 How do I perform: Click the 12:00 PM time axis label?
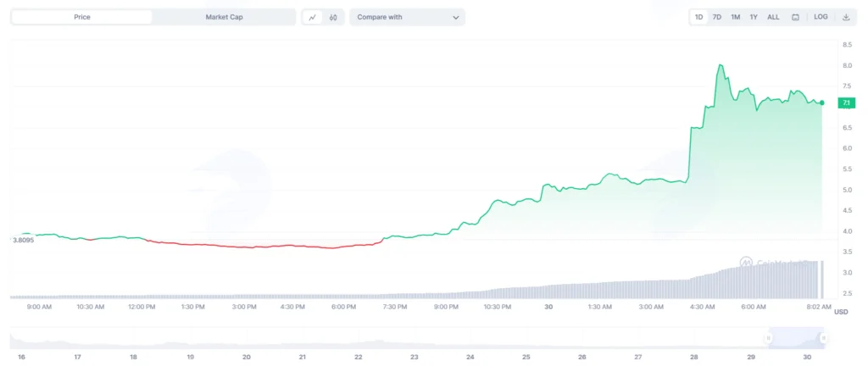(x=142, y=307)
